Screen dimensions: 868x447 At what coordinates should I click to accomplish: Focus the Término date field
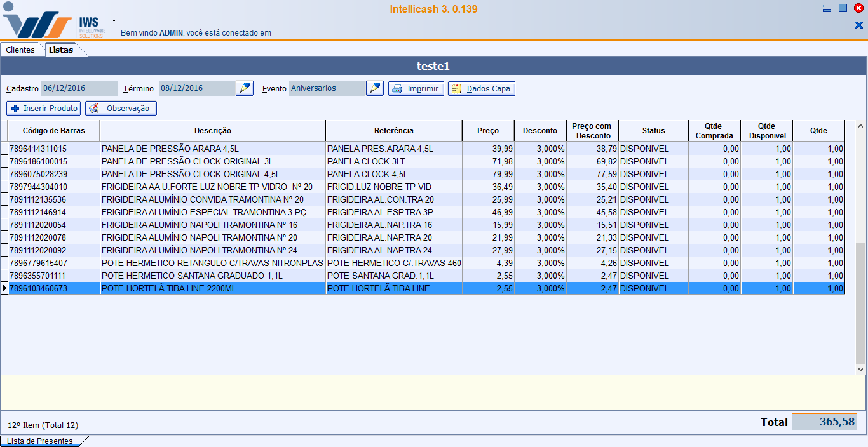pos(197,88)
